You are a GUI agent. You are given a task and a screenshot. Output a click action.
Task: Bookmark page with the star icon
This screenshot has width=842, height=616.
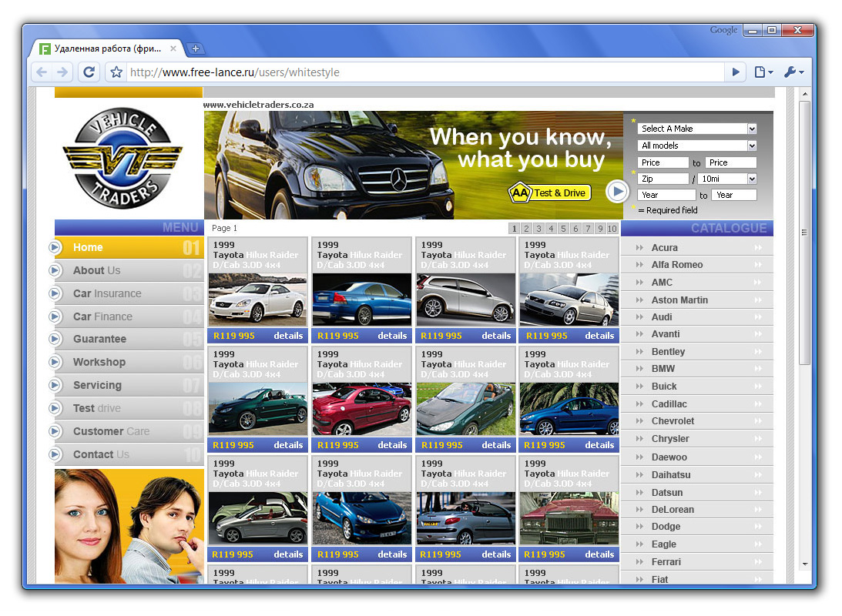116,72
